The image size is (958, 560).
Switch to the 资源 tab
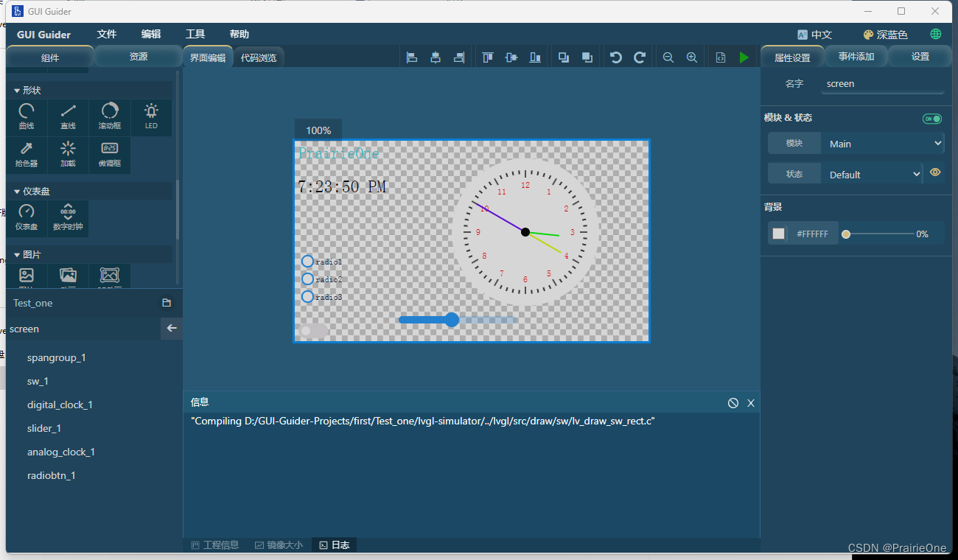[x=139, y=57]
